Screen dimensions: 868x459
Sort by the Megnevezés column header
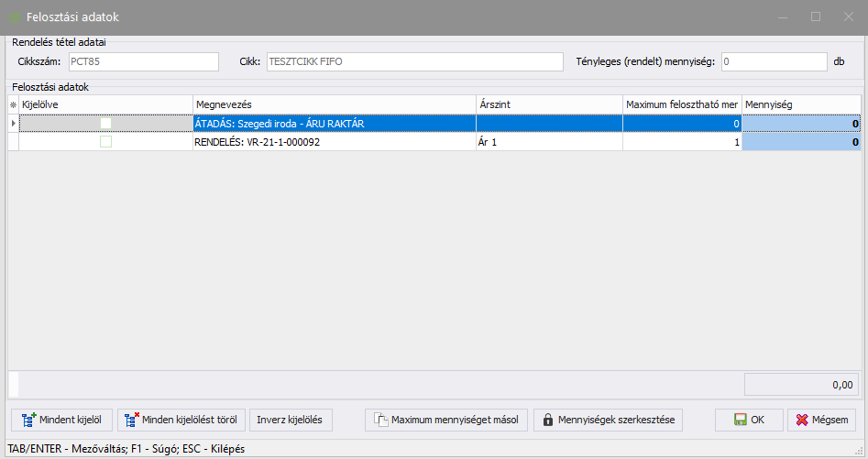(334, 105)
